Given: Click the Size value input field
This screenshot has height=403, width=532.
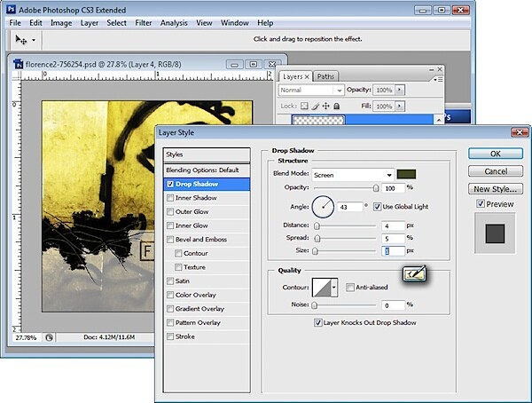Looking at the screenshot, I should 394,251.
